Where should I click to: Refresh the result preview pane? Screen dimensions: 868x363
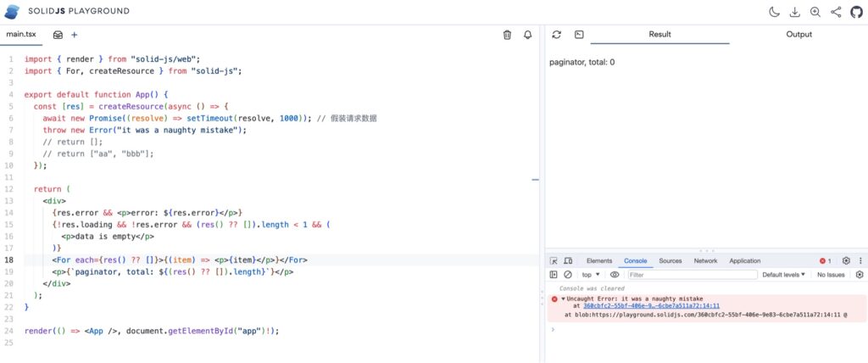(556, 35)
